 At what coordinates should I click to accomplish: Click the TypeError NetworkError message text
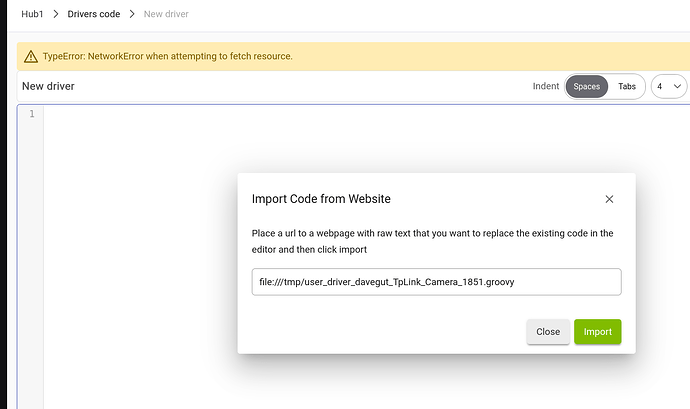[x=167, y=56]
